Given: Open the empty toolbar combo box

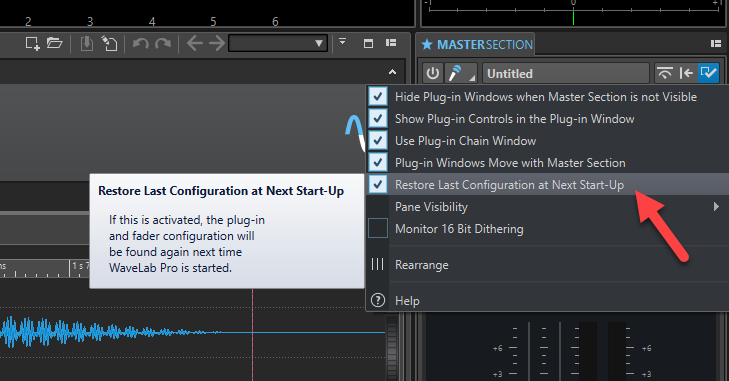Looking at the screenshot, I should click(x=278, y=44).
